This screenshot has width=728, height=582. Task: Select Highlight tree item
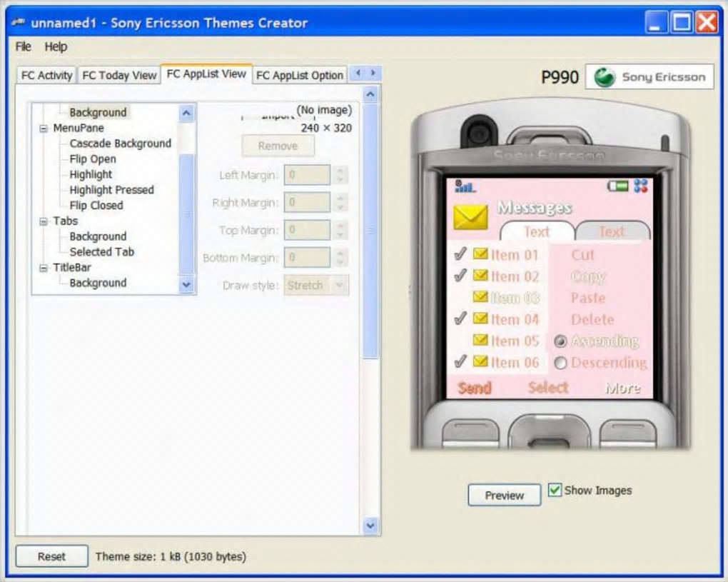point(91,175)
